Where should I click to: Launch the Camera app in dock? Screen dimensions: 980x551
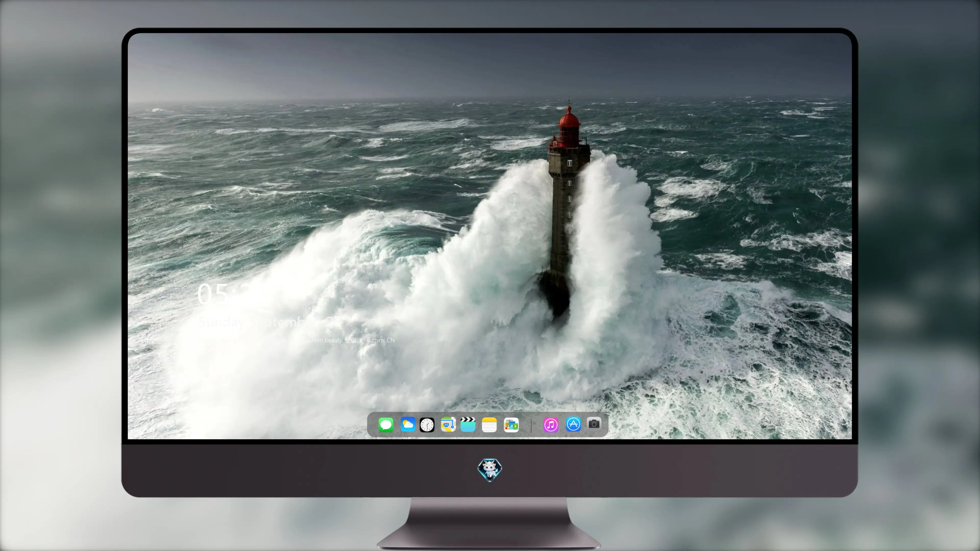pos(594,424)
